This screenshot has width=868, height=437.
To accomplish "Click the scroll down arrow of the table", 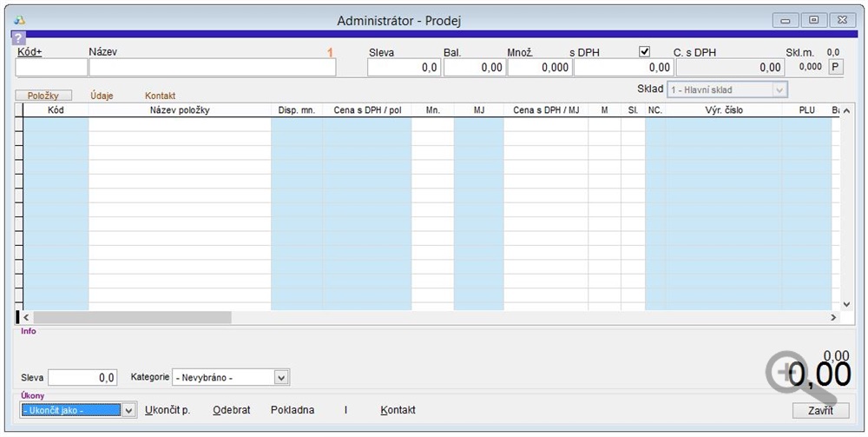I will pos(846,304).
